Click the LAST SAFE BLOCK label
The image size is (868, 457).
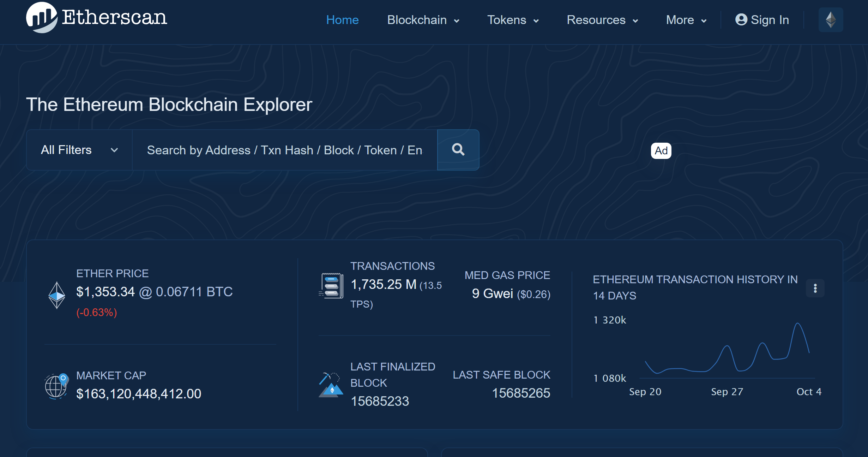pos(501,375)
